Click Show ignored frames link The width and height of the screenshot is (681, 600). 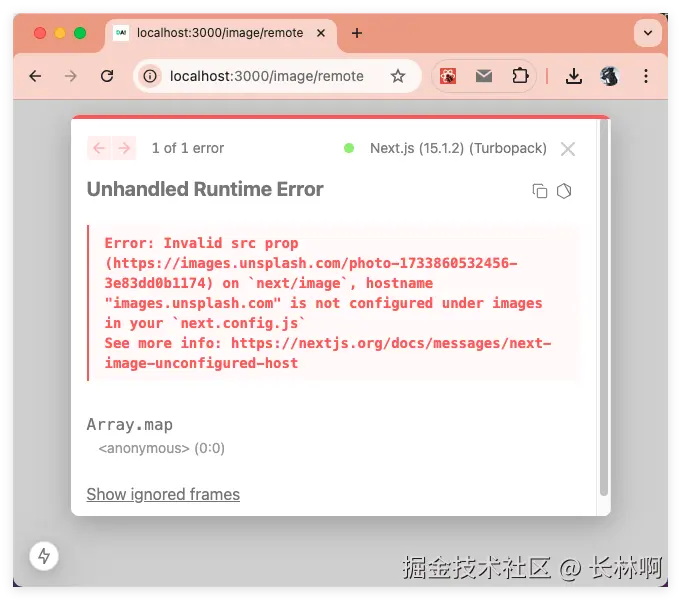coord(163,494)
